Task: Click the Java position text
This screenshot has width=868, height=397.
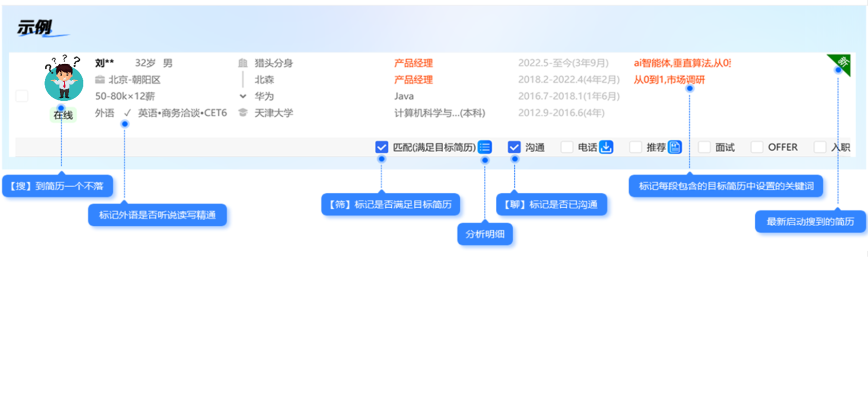Action: click(x=404, y=96)
